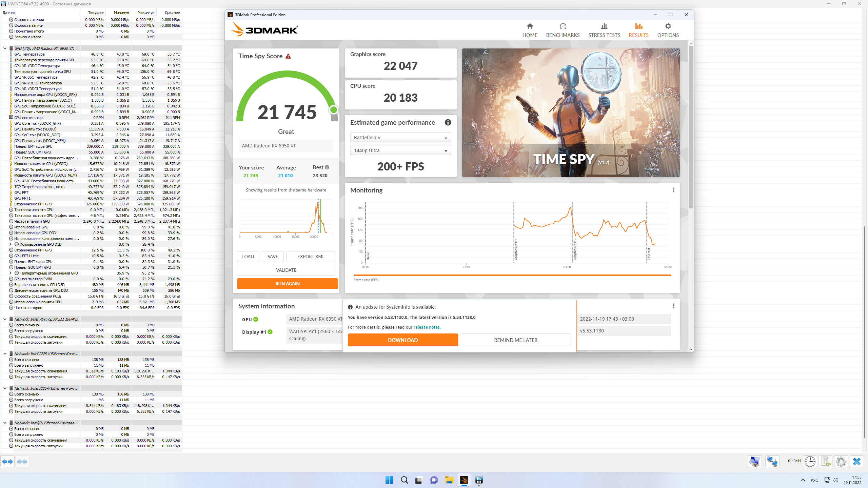868x488 pixels.
Task: Open HWiNFO sensor settings gear icon
Action: pos(841,461)
